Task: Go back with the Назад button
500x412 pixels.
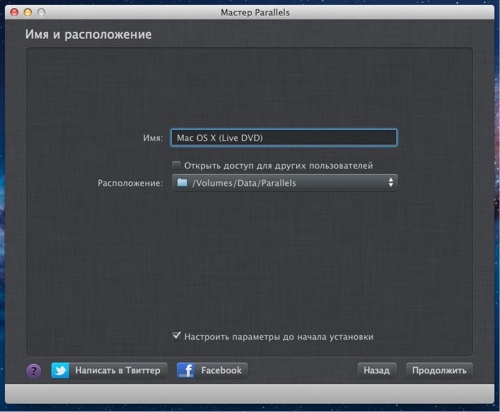Action: [377, 370]
